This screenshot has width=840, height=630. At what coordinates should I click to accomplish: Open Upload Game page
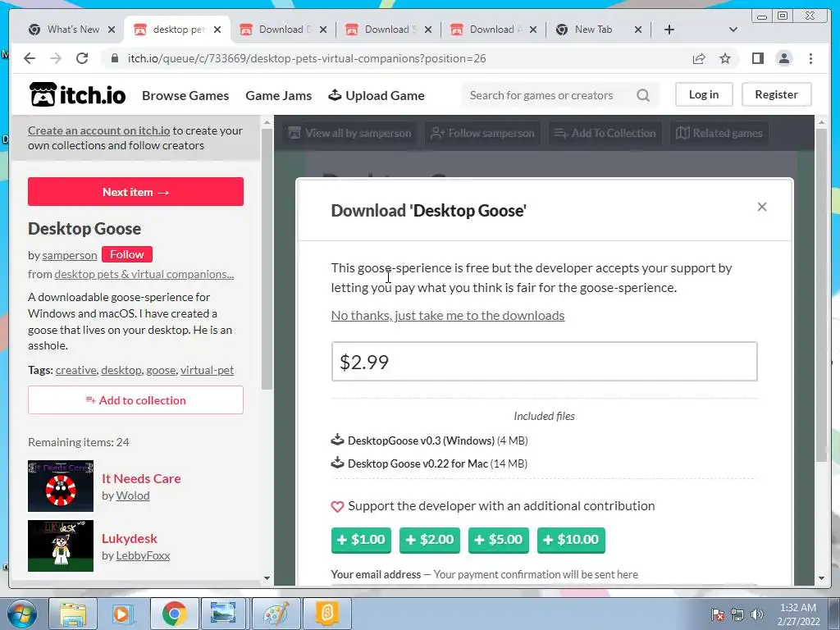point(377,95)
